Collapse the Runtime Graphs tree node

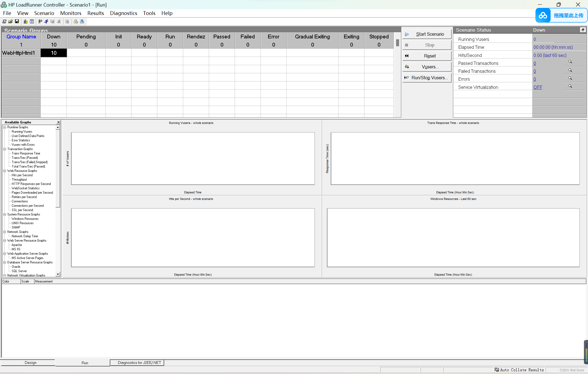pos(5,127)
